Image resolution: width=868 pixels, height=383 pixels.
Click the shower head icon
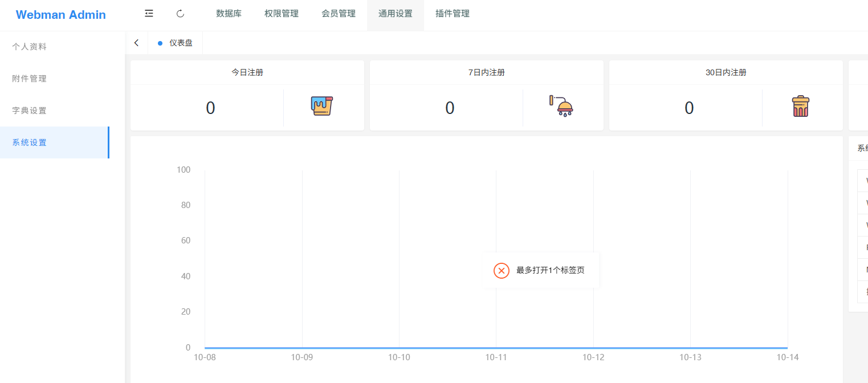coord(561,107)
